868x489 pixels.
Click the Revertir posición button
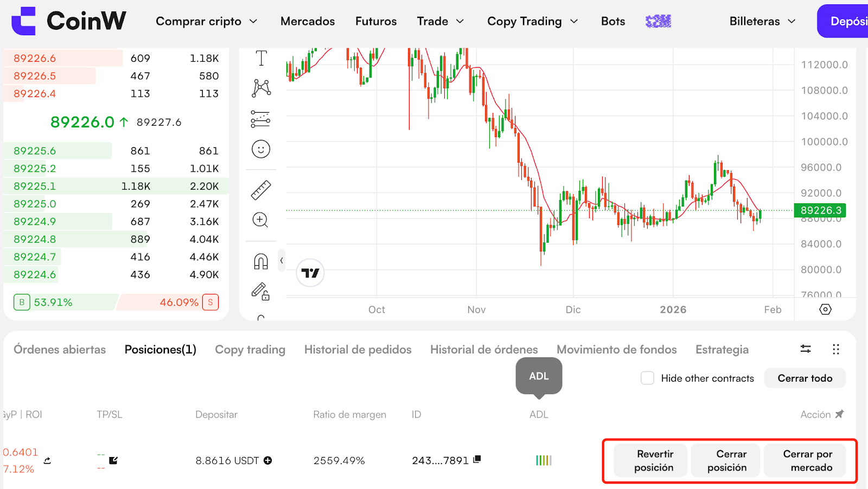(654, 461)
